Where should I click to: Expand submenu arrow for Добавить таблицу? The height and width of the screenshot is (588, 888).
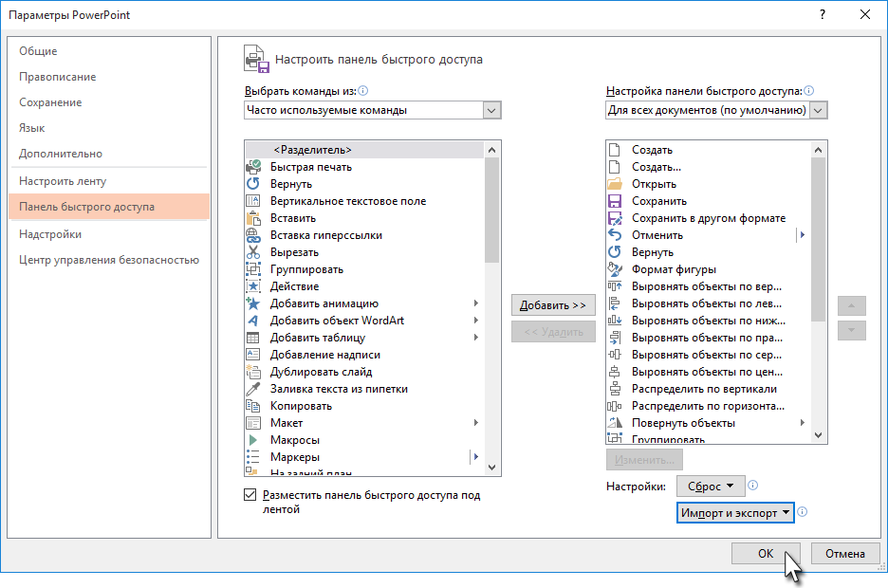click(476, 338)
